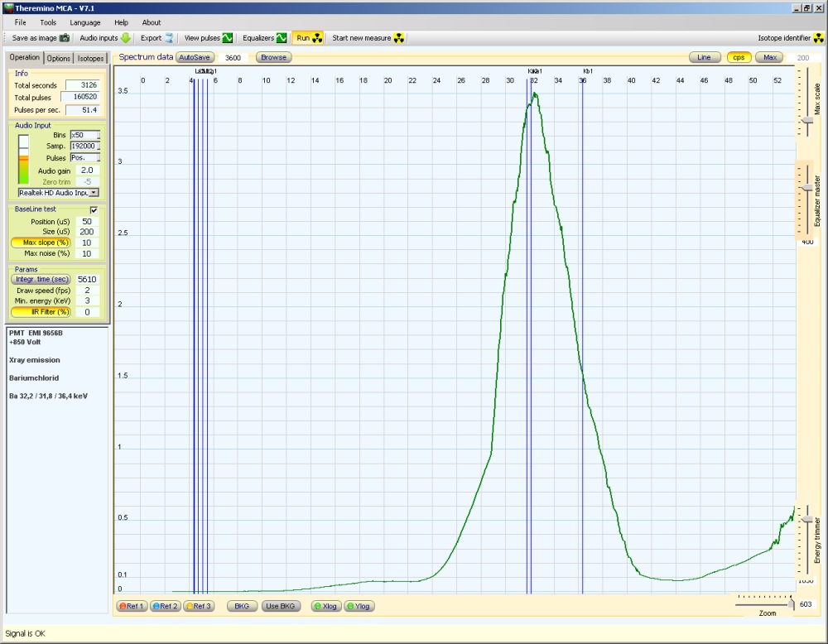The height and width of the screenshot is (644, 828).
Task: Click the Zoom value 603
Action: click(x=806, y=604)
